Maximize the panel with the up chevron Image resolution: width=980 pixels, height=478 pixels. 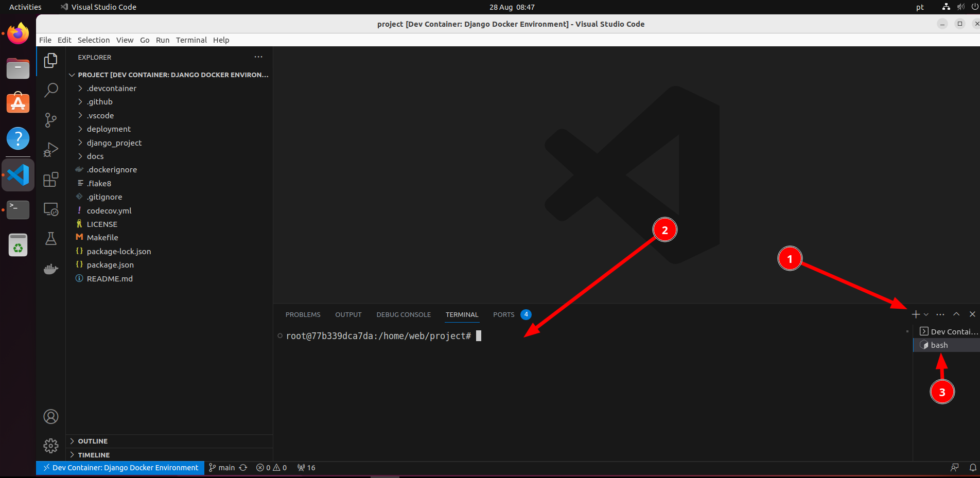point(956,314)
